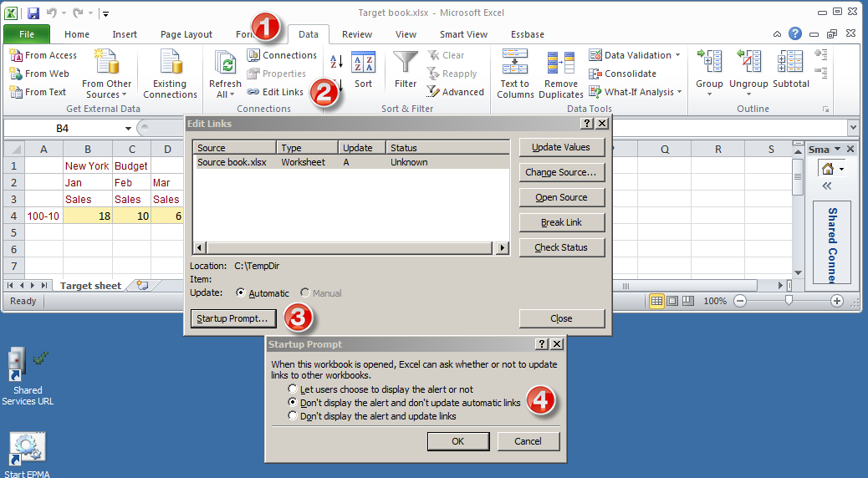This screenshot has height=478, width=868.
Task: Open the Name Box dropdown arrow
Action: click(x=128, y=129)
